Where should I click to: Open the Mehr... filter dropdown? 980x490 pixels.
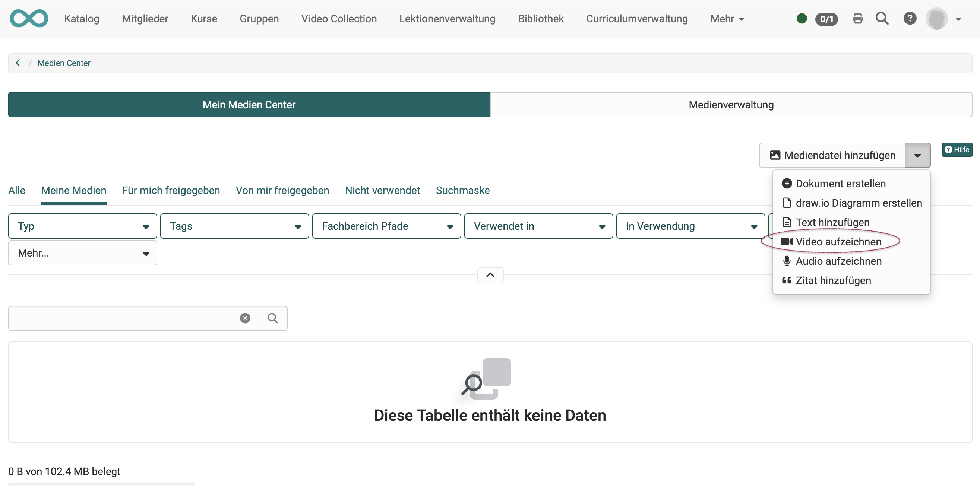click(x=82, y=253)
